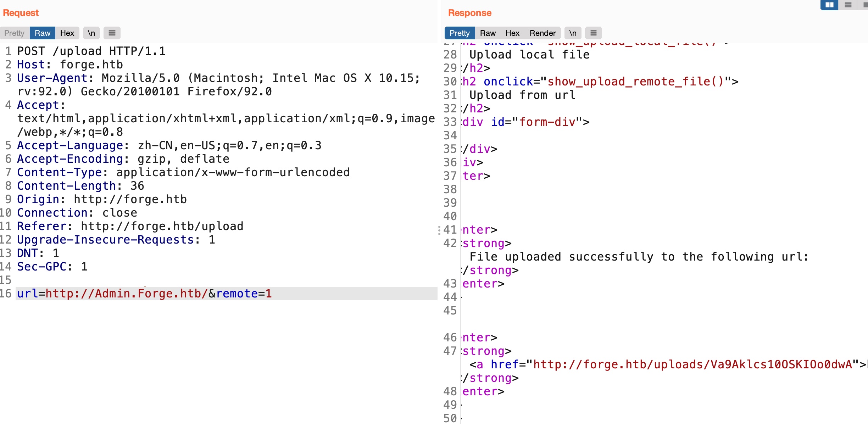Switch response view to Raw
Image resolution: width=868 pixels, height=424 pixels.
(x=488, y=33)
